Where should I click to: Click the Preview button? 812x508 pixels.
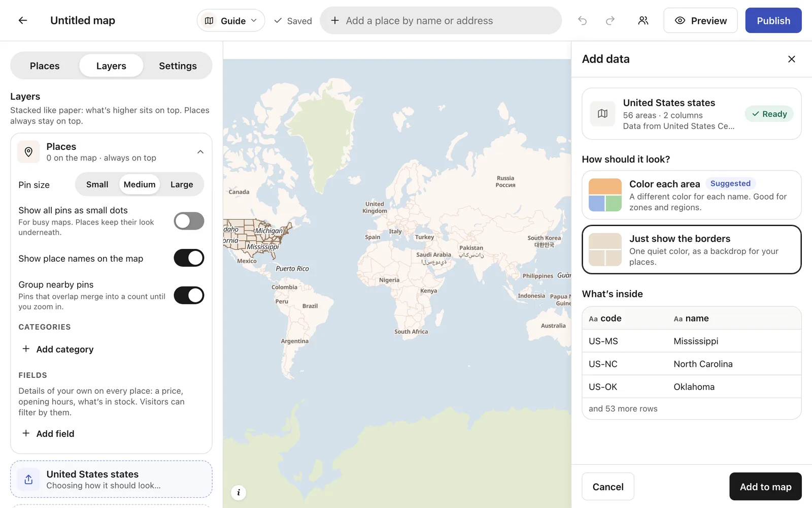coord(700,20)
